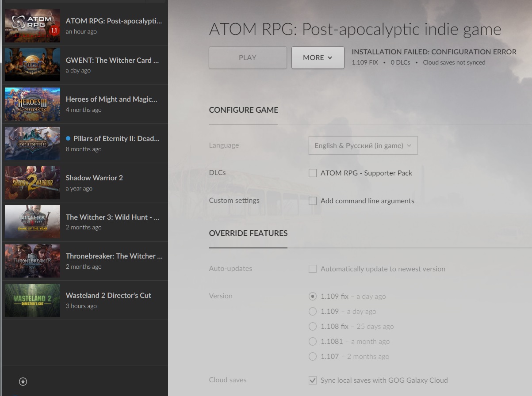This screenshot has height=396, width=532.
Task: Select Pillars of Eternity II: Dead... title
Action: (x=117, y=138)
